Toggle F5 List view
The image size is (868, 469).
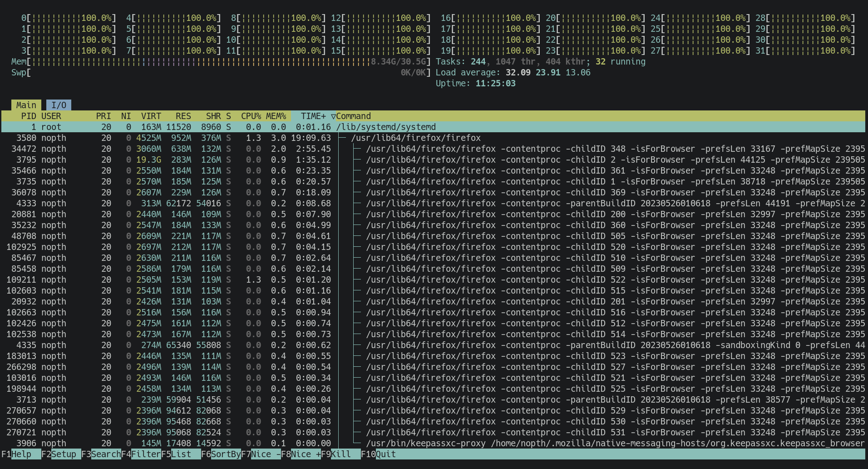pyautogui.click(x=181, y=454)
